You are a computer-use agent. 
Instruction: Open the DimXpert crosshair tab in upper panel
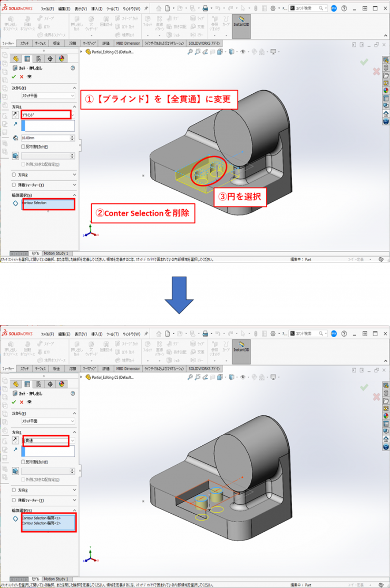[x=50, y=58]
